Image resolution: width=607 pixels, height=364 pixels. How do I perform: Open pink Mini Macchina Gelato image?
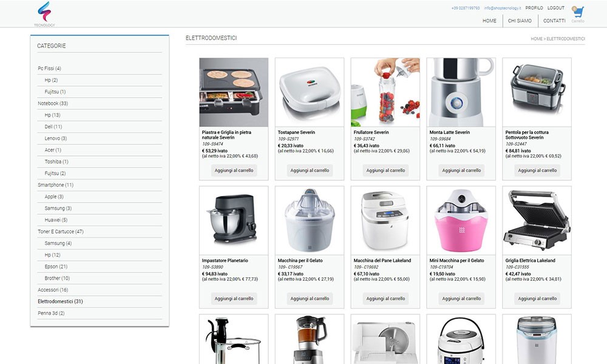461,220
